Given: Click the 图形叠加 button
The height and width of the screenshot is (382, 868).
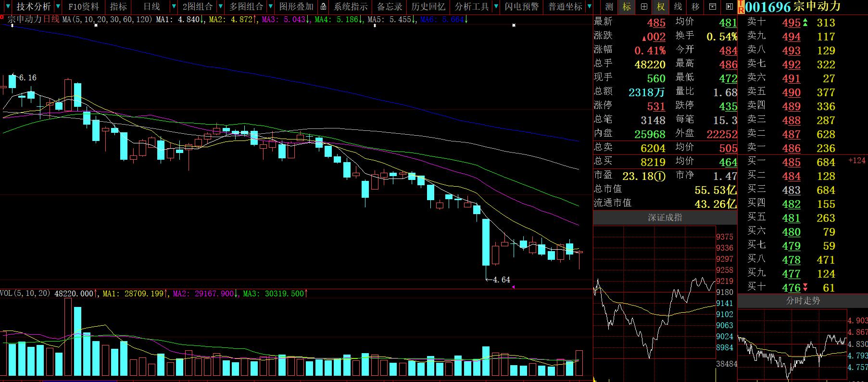Looking at the screenshot, I should 296,7.
